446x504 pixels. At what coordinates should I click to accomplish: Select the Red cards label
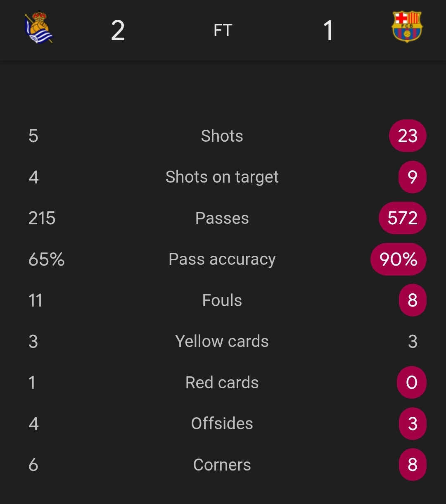[222, 383]
